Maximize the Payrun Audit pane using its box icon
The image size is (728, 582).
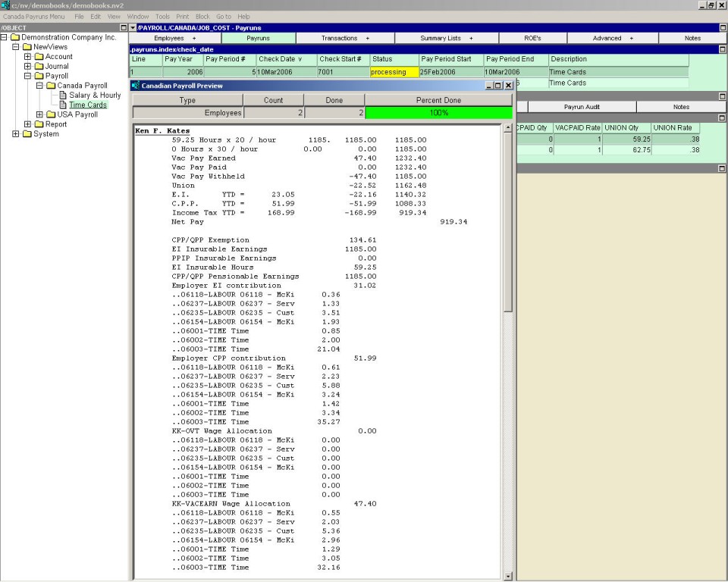(x=722, y=96)
